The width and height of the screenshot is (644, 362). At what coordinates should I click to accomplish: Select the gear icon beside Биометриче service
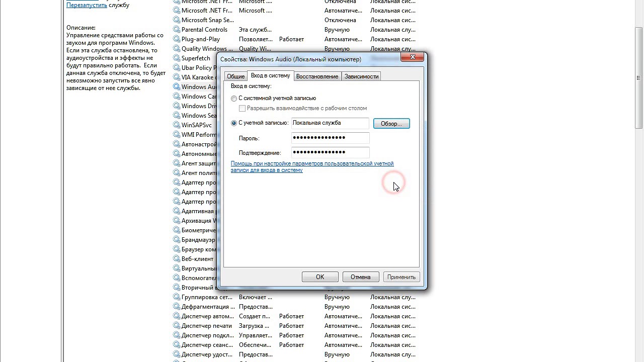point(177,230)
